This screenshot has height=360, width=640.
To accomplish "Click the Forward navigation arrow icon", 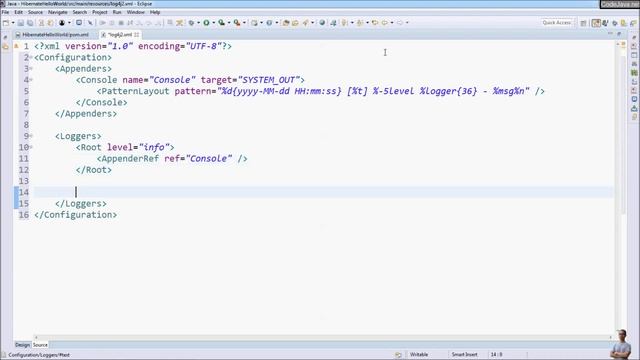I will pyautogui.click(x=400, y=23).
